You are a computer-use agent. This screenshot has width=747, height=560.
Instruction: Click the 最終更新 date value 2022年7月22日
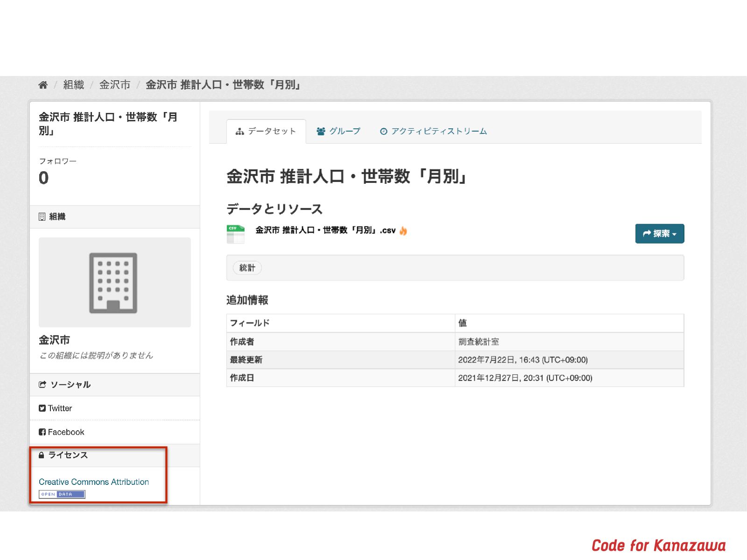523,360
